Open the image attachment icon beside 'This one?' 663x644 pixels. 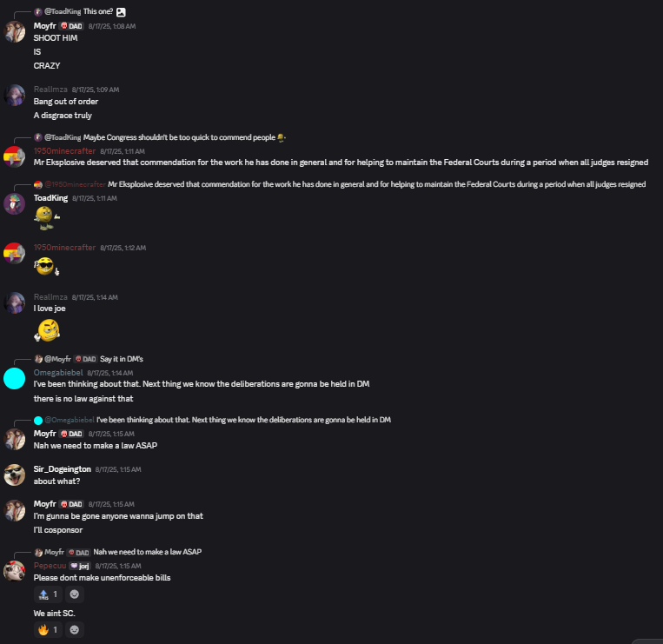[121, 12]
